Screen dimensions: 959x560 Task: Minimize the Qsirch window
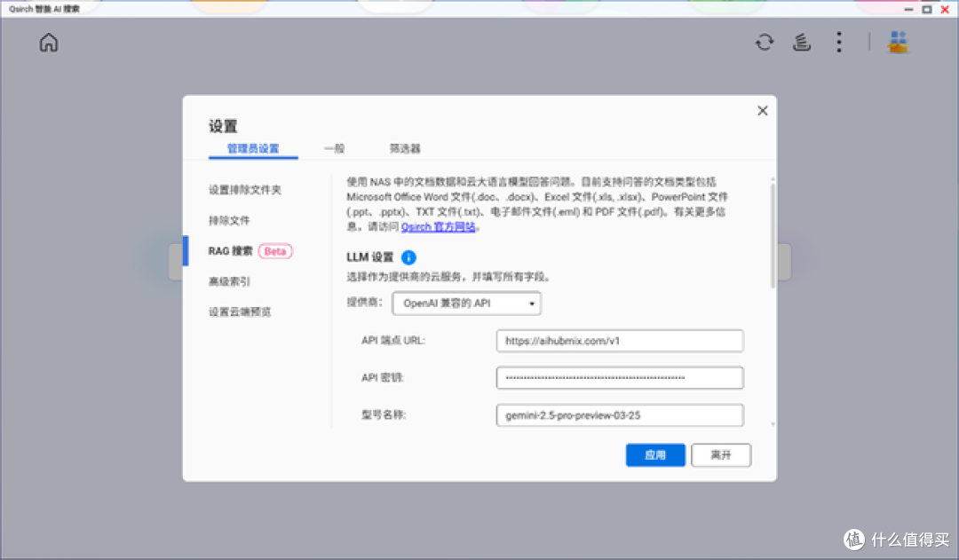(909, 9)
